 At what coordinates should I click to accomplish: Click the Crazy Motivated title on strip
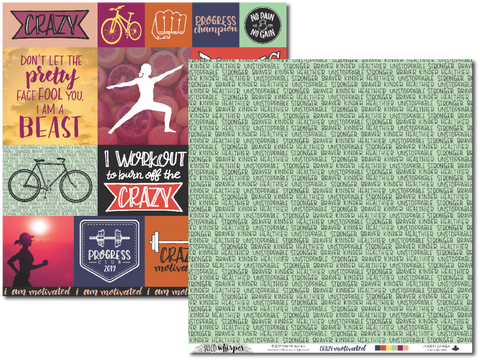(343, 348)
